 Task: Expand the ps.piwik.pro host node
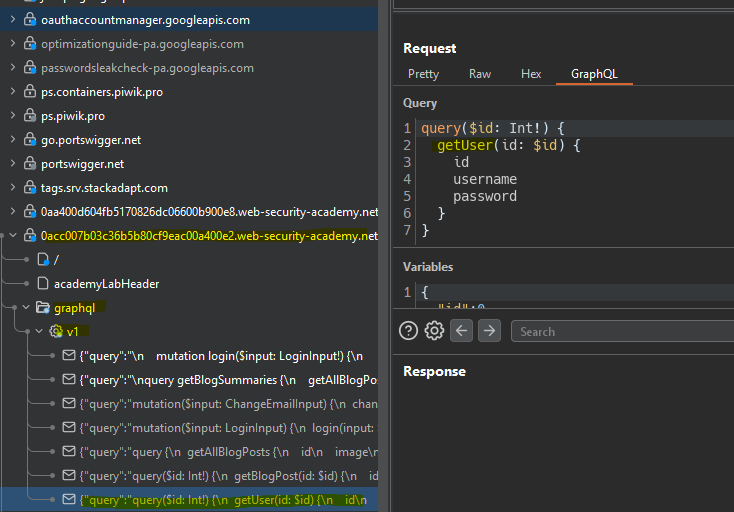click(12, 116)
